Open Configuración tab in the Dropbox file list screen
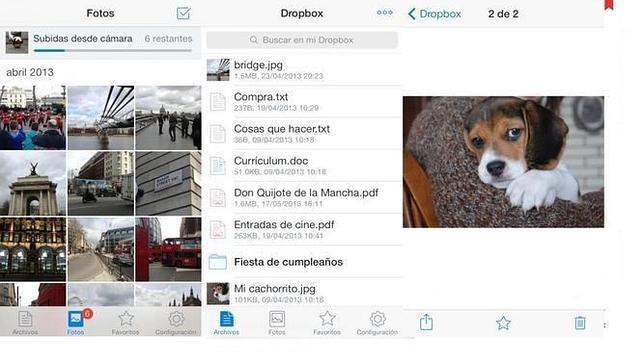Screen dimensions: 644x362 point(377,323)
